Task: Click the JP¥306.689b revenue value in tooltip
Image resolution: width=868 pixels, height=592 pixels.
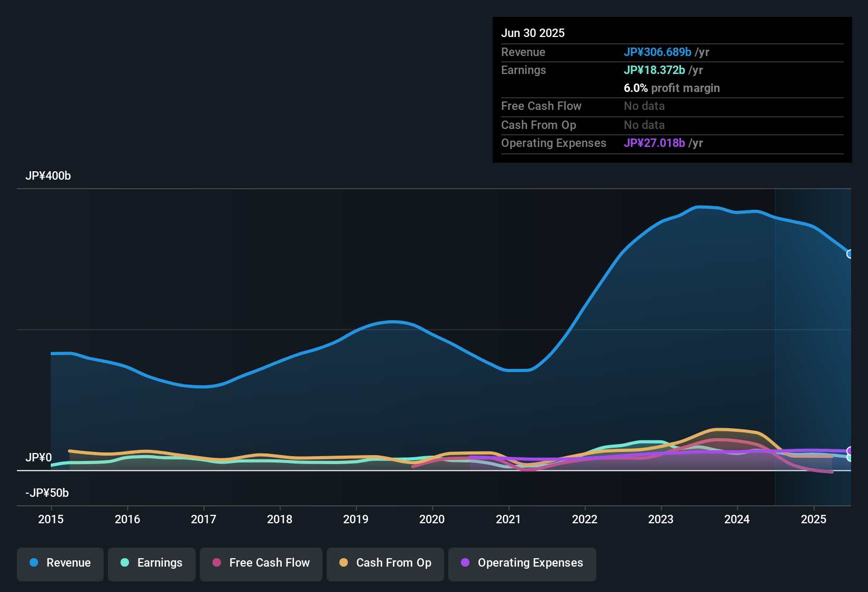Action: [658, 52]
